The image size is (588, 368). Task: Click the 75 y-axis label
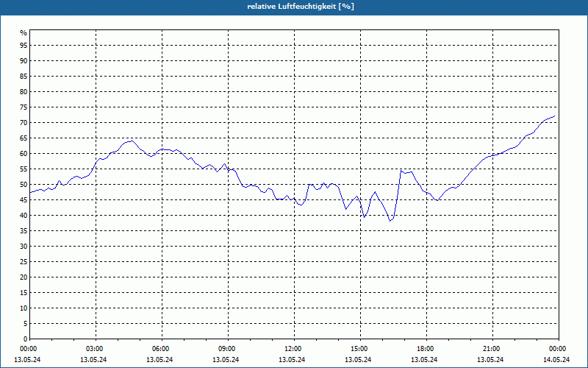24,107
